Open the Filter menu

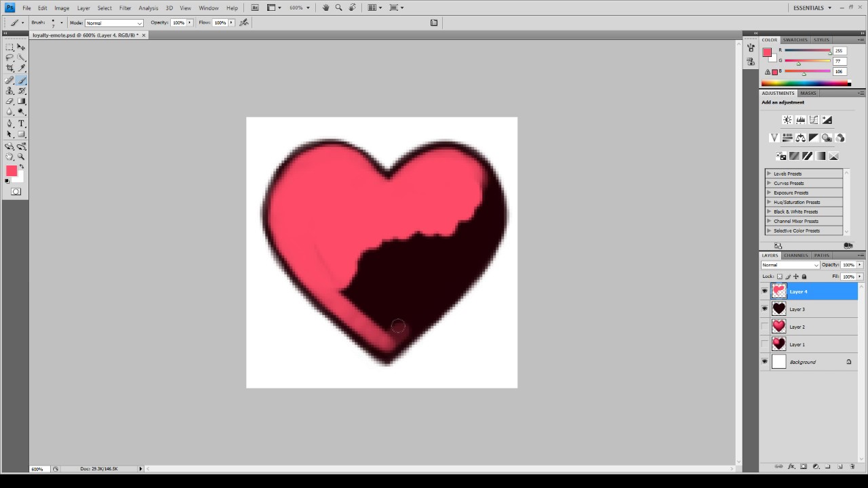click(125, 8)
